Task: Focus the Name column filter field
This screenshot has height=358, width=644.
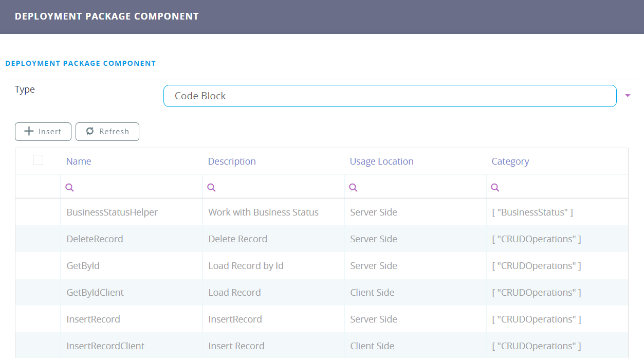Action: [136, 188]
